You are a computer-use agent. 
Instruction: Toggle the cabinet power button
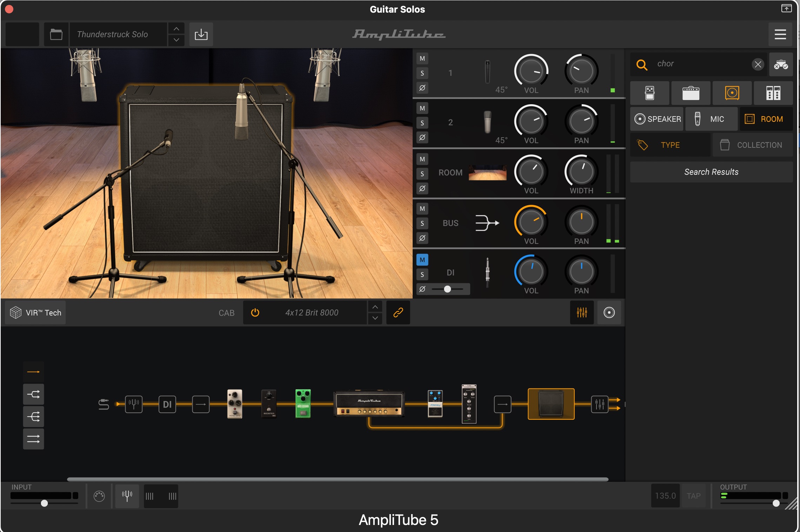pyautogui.click(x=255, y=313)
